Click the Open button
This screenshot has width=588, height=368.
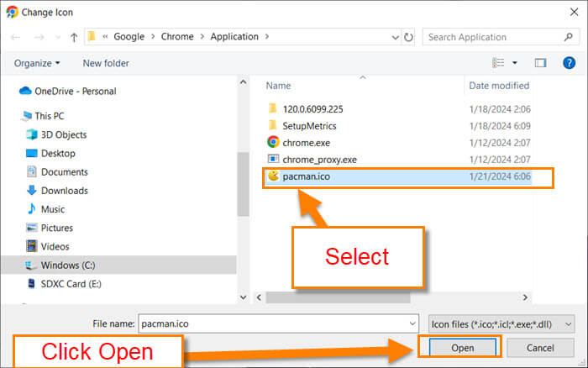462,348
